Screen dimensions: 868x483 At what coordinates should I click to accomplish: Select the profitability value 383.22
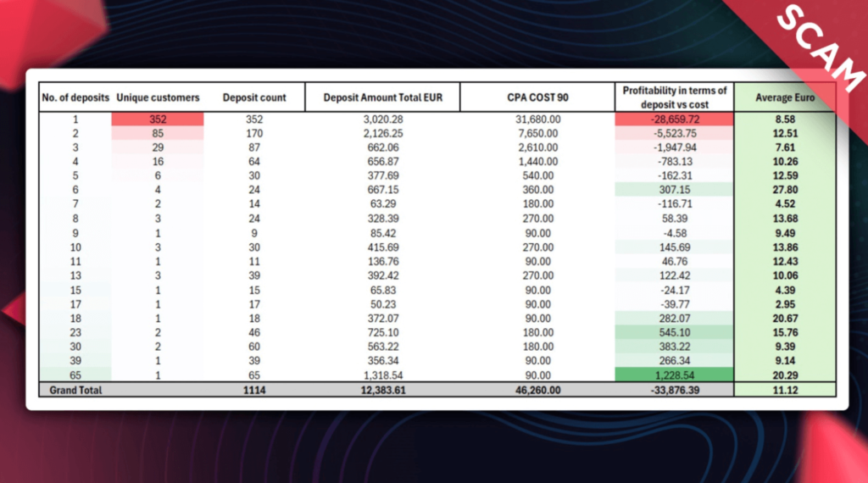674,347
